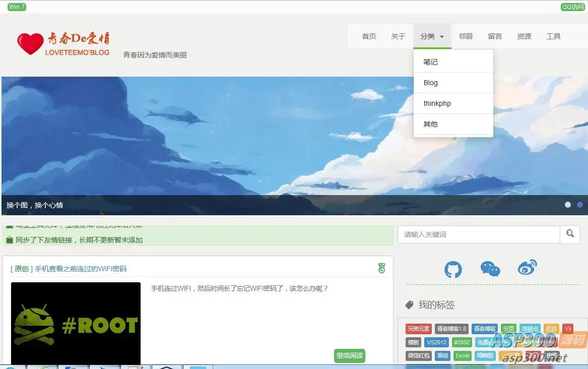Open post 手机查看之前连过的WIFI密码
The height and width of the screenshot is (369, 588).
tap(81, 269)
